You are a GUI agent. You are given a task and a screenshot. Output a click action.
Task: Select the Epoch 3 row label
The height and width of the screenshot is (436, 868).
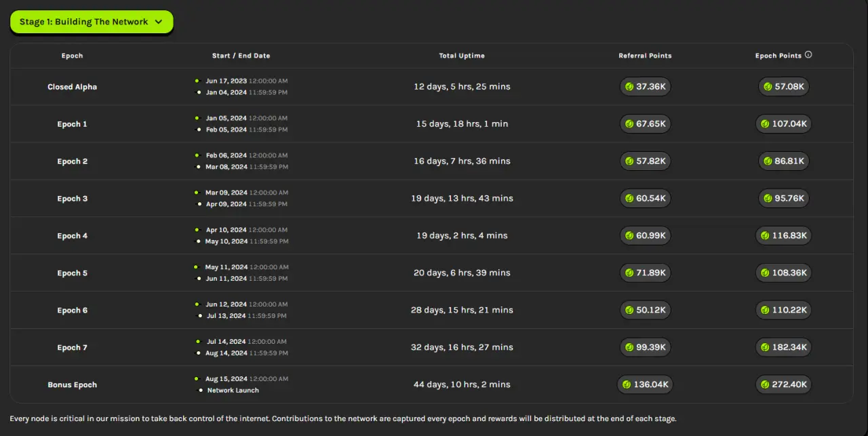click(72, 199)
